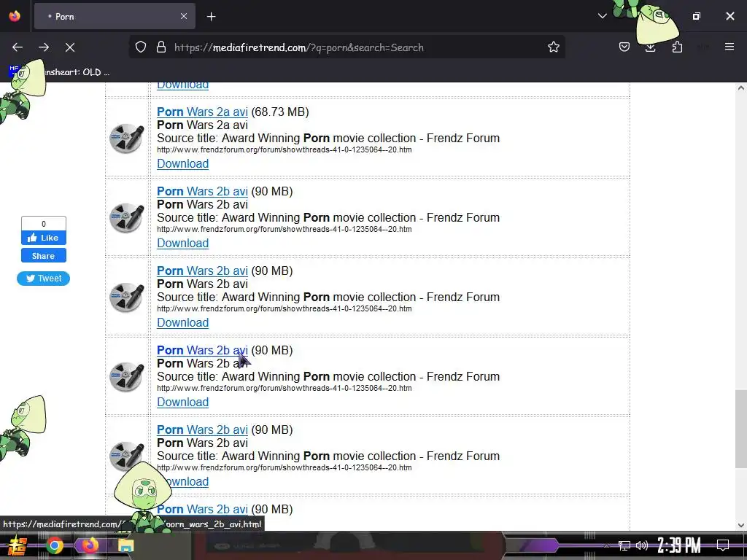Bookmark this page with the star icon
Viewport: 747px width, 560px height.
click(x=553, y=47)
